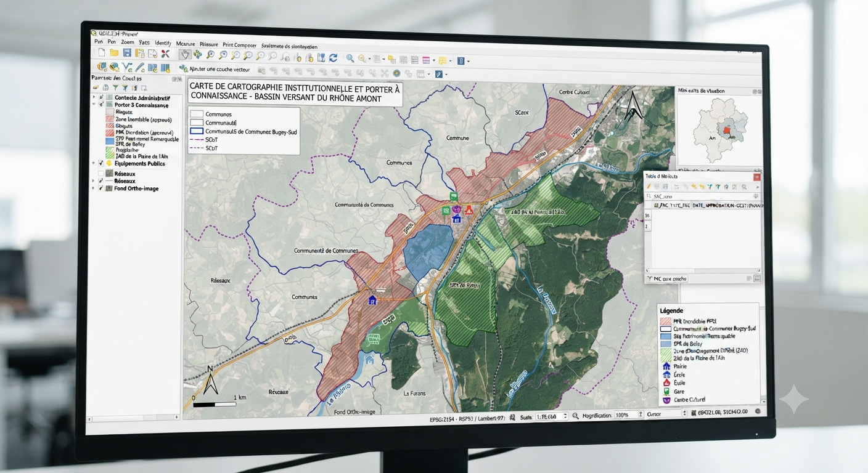This screenshot has height=473, width=868.
Task: Select the green four-arrow pan to selection tool
Action: (197, 55)
